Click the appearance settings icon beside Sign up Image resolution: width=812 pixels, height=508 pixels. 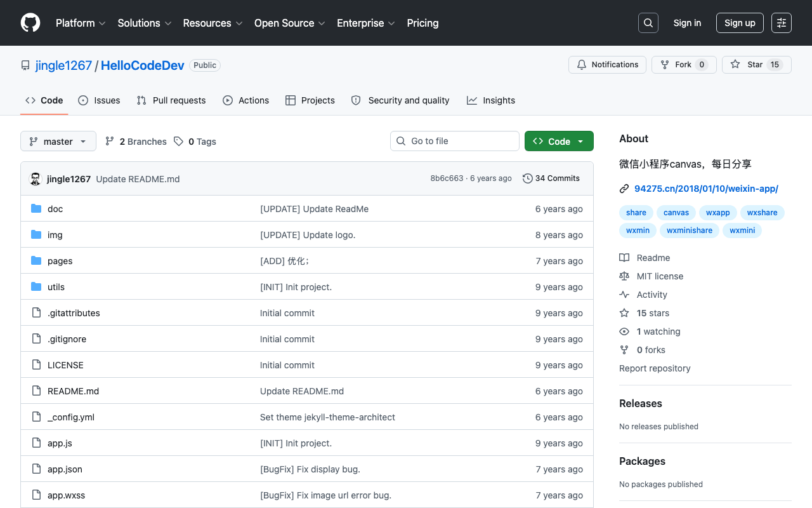[x=782, y=23]
